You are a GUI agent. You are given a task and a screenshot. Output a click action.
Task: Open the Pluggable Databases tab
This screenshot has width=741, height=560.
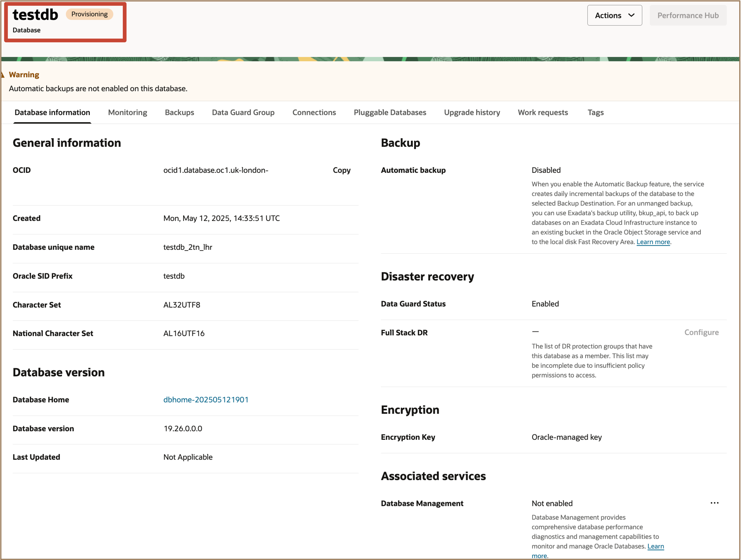pyautogui.click(x=390, y=112)
